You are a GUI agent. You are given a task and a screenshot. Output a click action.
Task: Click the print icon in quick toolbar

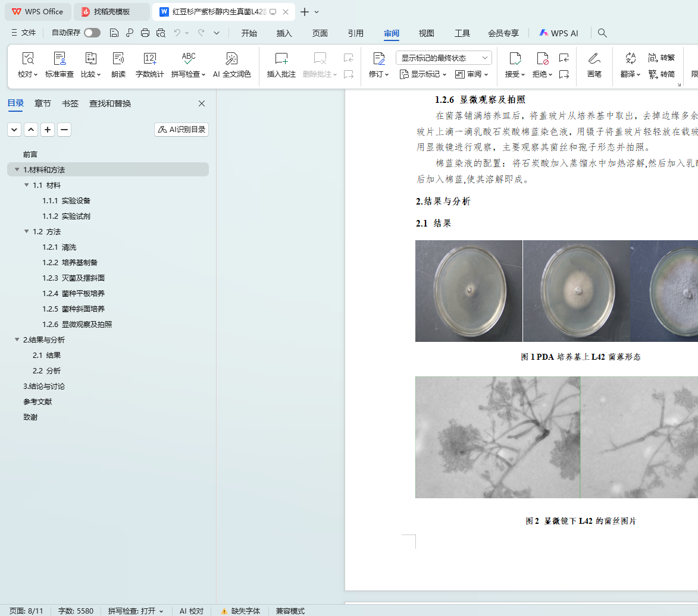[x=145, y=33]
